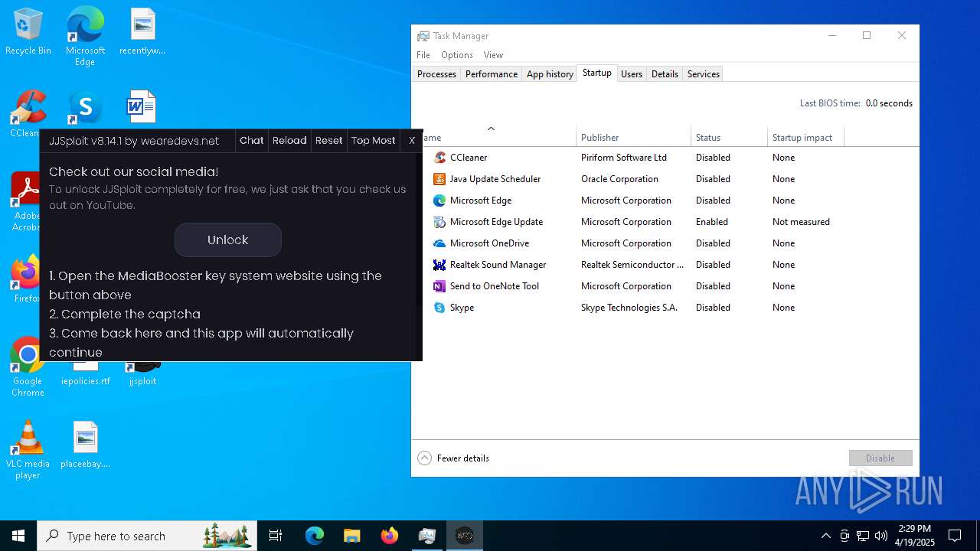This screenshot has height=551, width=980.
Task: Click the JJSploit taskbar button
Action: click(465, 536)
